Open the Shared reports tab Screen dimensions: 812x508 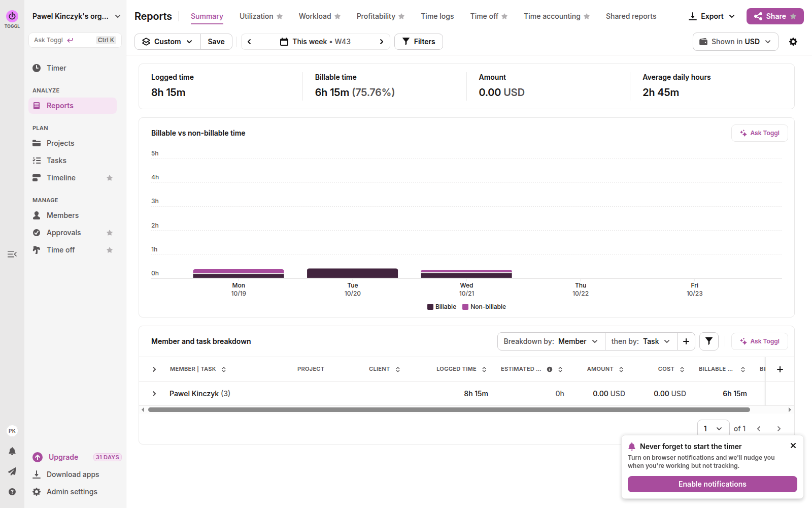[631, 16]
